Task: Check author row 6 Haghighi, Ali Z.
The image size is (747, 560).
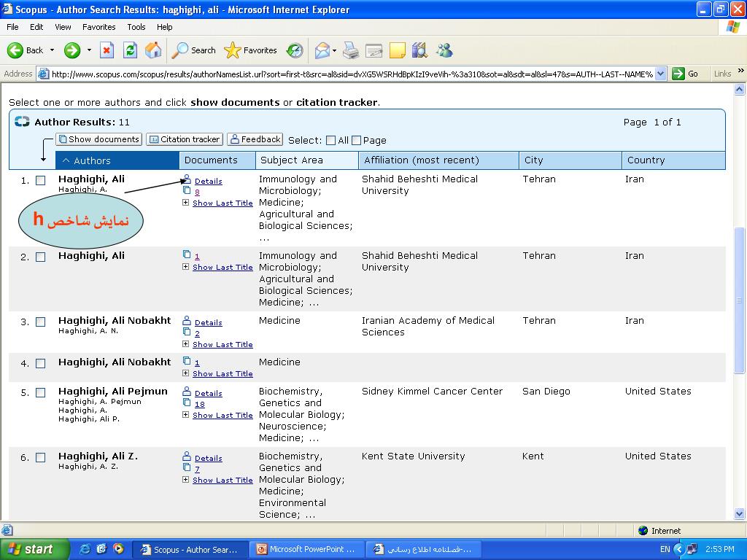Action: pos(41,458)
